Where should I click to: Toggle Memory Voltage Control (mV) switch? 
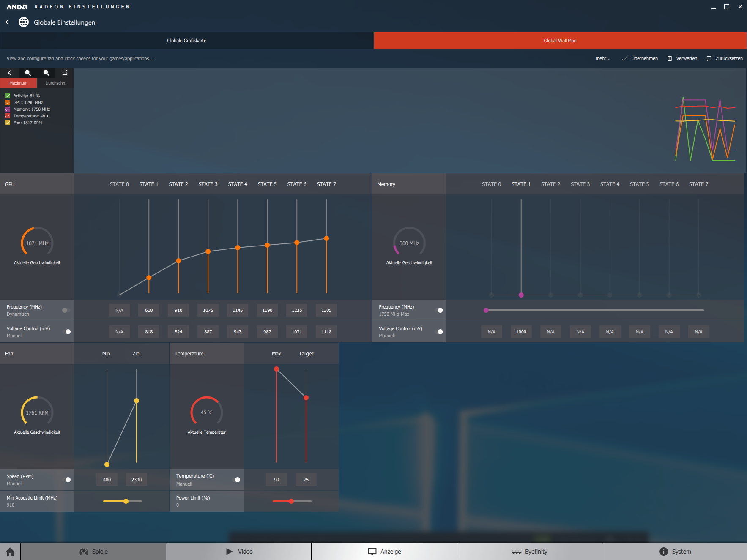[439, 332]
